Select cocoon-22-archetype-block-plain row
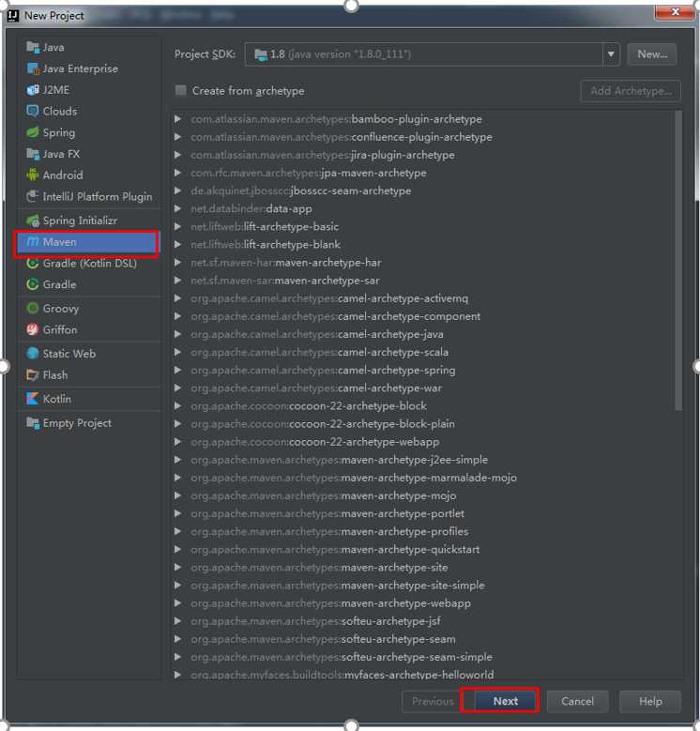This screenshot has width=700, height=731. point(424,424)
